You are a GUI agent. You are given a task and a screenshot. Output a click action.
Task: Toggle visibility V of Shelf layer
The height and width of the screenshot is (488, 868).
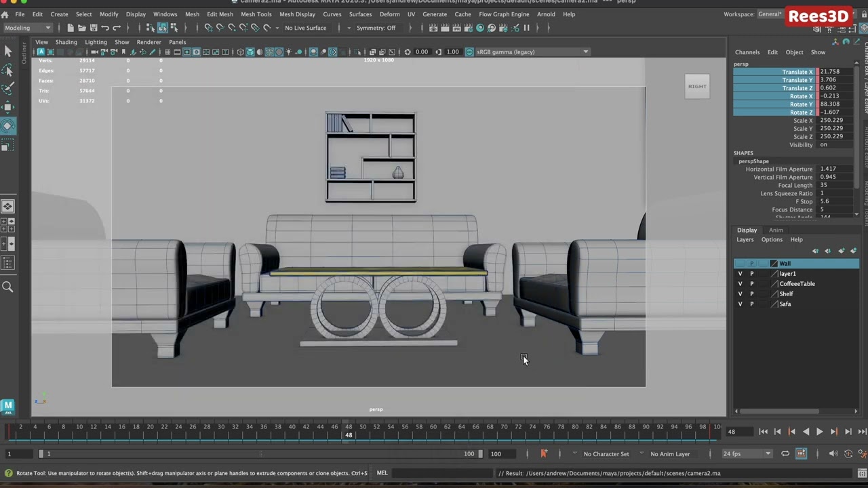point(740,294)
